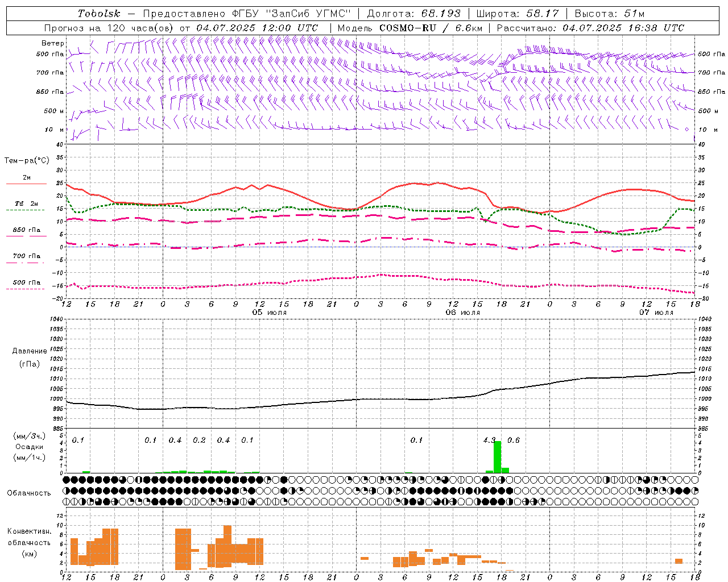The width and height of the screenshot is (728, 582).
Task: Click the '07 июля' date label
Action: (656, 313)
